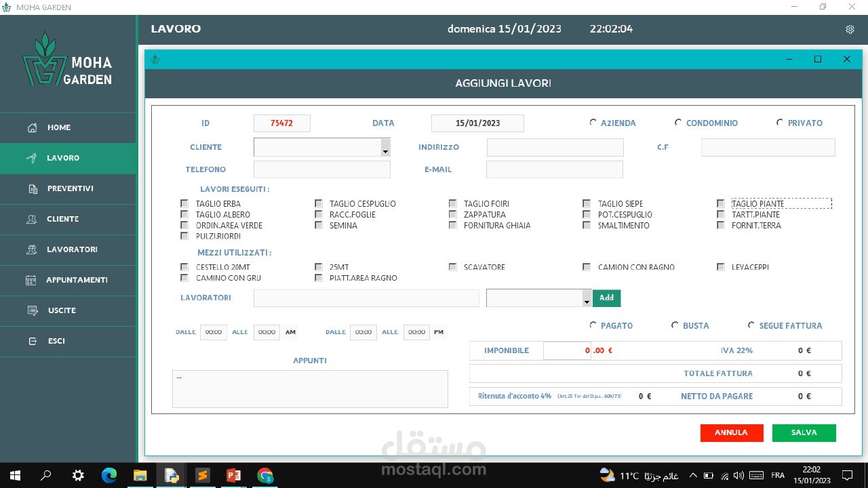This screenshot has height=488, width=868.
Task: Open taskbar search magnifier
Action: pos(46,475)
